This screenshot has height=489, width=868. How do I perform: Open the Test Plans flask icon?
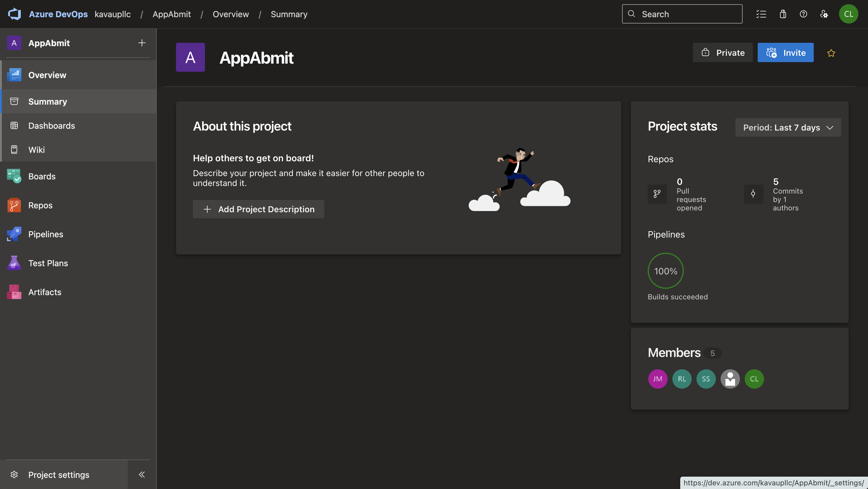14,263
